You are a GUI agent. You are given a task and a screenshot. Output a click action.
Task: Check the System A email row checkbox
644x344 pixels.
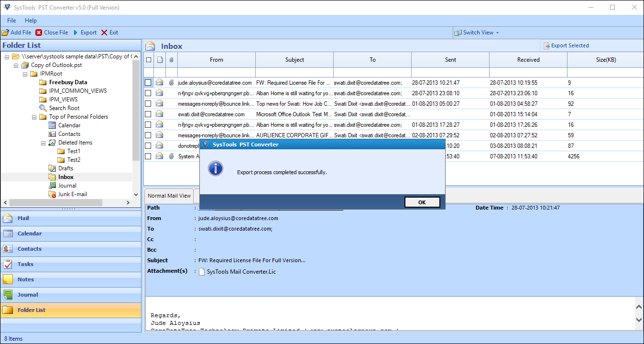(148, 156)
